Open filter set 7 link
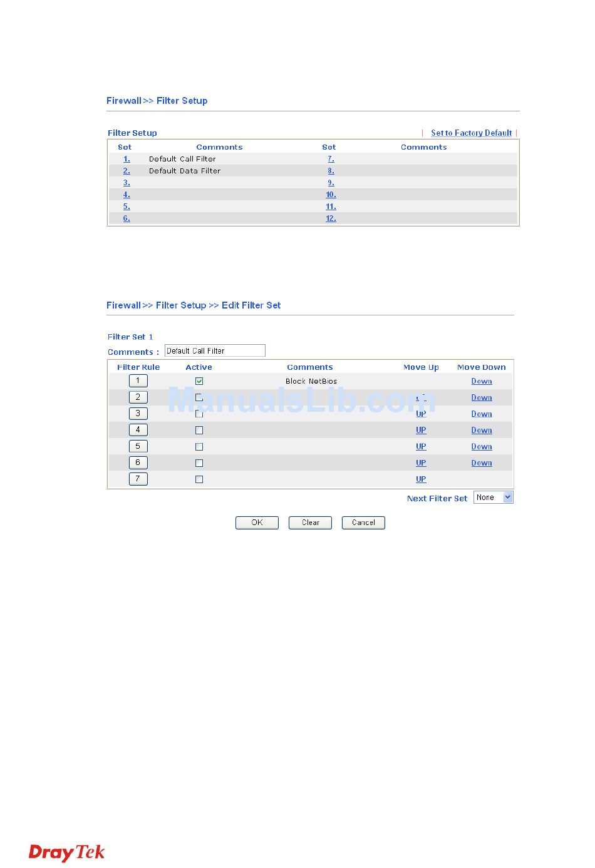The width and height of the screenshot is (595, 868). click(331, 159)
